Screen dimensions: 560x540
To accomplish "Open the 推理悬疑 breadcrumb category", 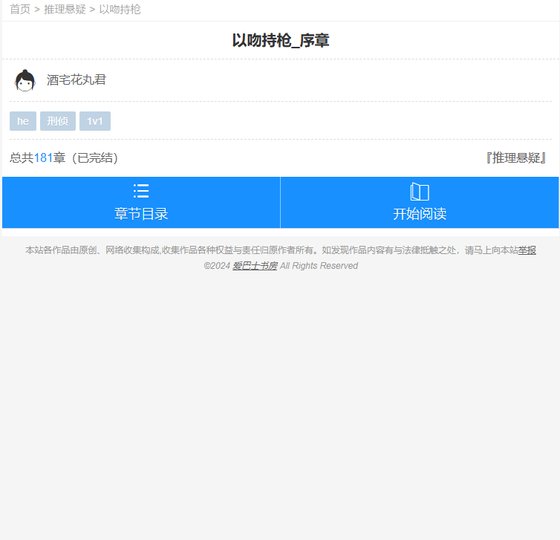I will (x=65, y=9).
